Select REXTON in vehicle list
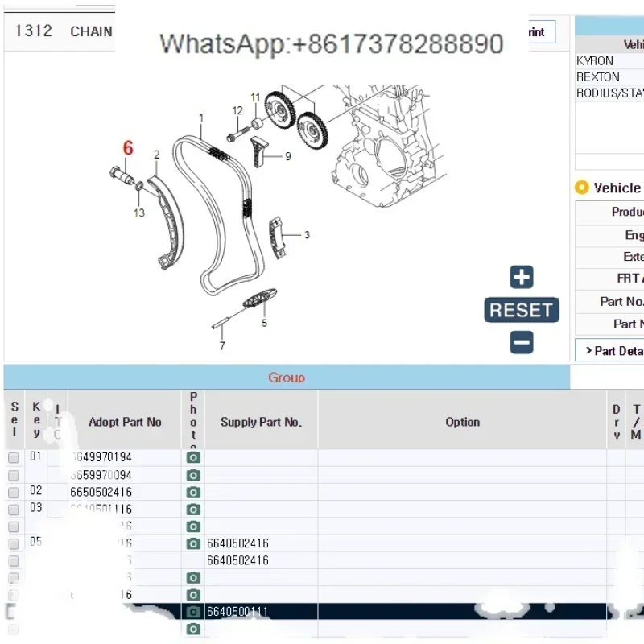644x644 pixels. tap(609, 76)
